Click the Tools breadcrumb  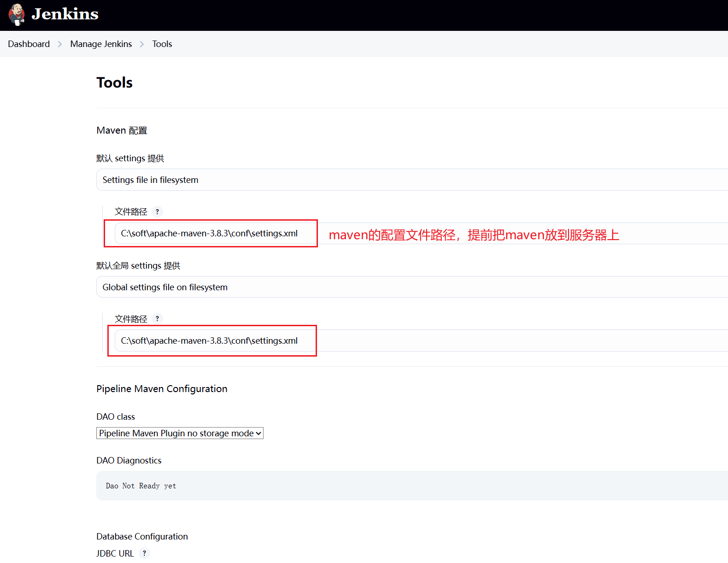pyautogui.click(x=162, y=44)
